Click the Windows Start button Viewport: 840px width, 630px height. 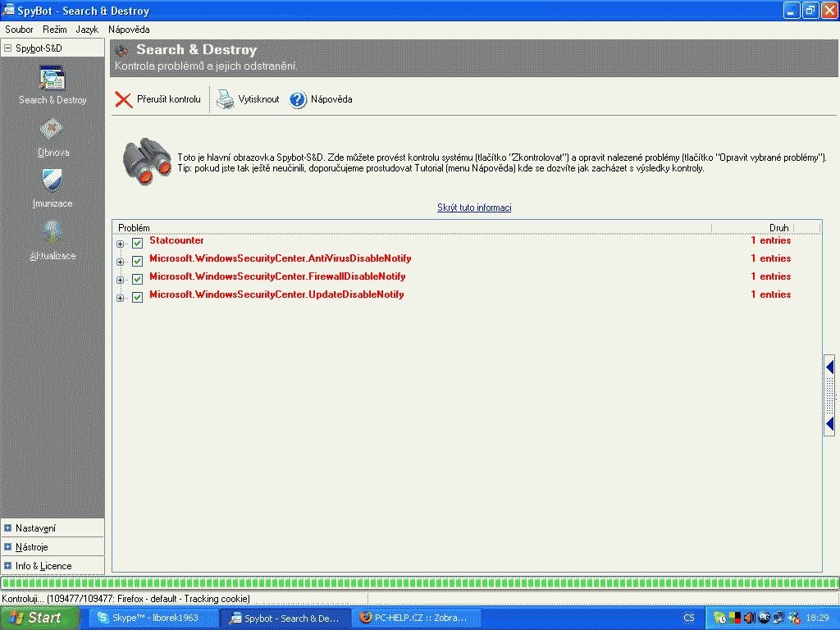(x=39, y=618)
